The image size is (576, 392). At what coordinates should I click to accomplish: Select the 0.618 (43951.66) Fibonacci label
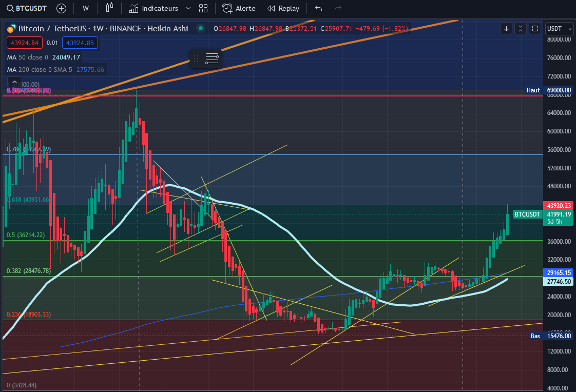[28, 199]
